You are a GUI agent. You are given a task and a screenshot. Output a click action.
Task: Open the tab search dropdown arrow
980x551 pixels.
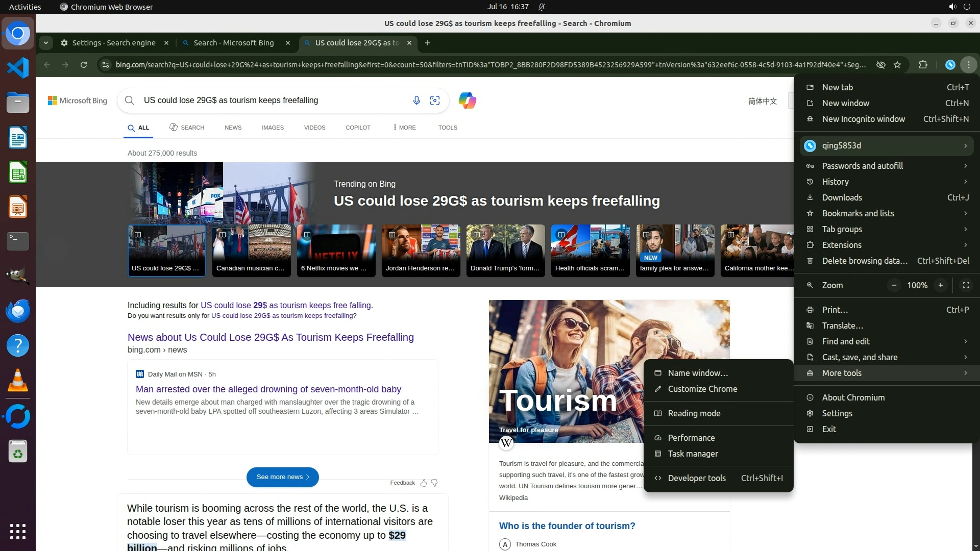pyautogui.click(x=46, y=43)
